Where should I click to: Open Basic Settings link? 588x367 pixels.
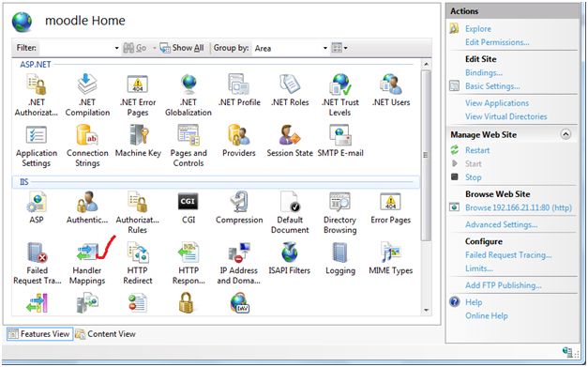(x=492, y=86)
